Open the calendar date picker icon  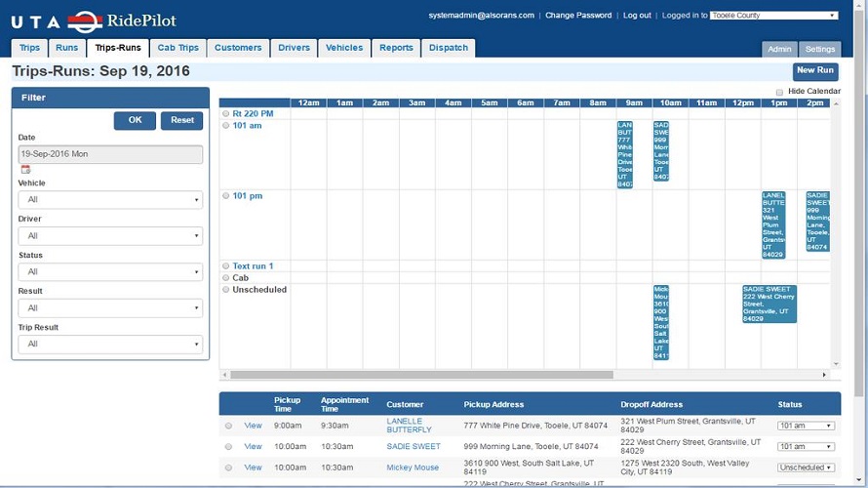[x=25, y=170]
